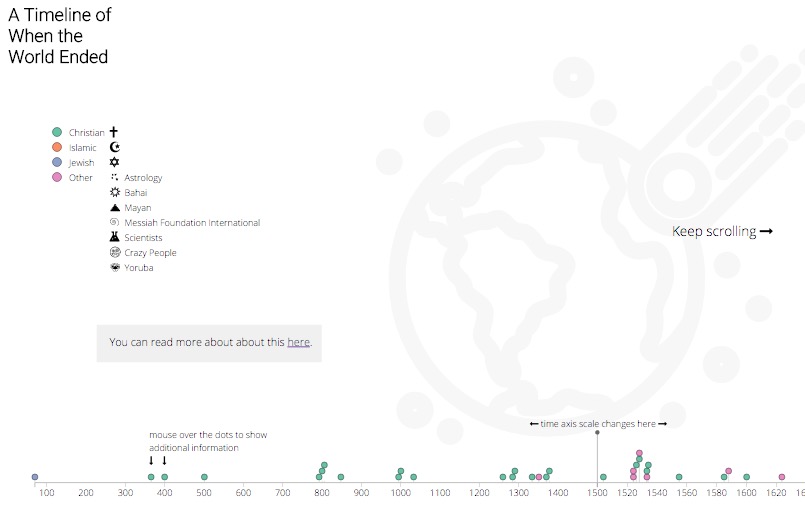Click the time axis scale change marker
This screenshot has width=805, height=519.
coord(597,433)
